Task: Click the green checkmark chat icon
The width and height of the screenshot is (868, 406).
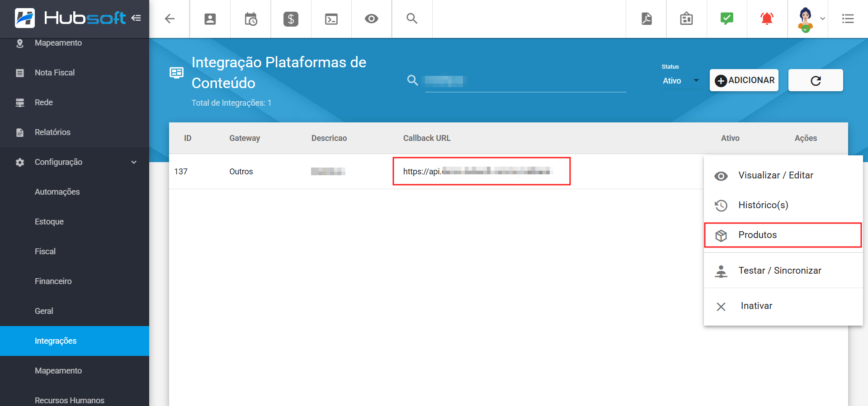Action: coord(726,19)
